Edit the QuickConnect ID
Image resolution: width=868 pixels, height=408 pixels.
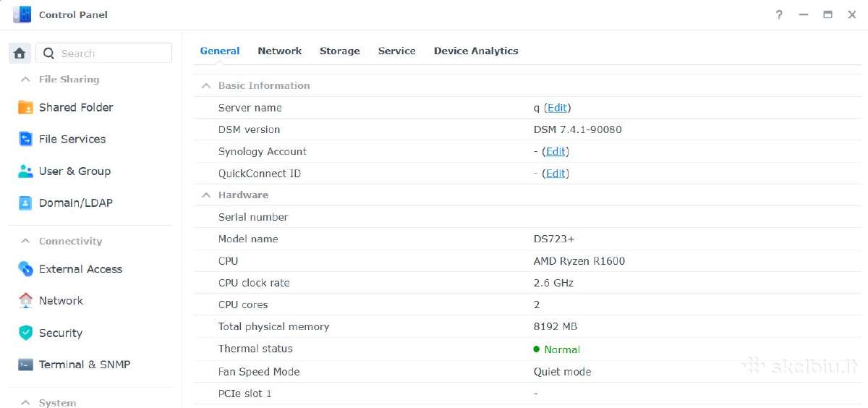coord(556,174)
